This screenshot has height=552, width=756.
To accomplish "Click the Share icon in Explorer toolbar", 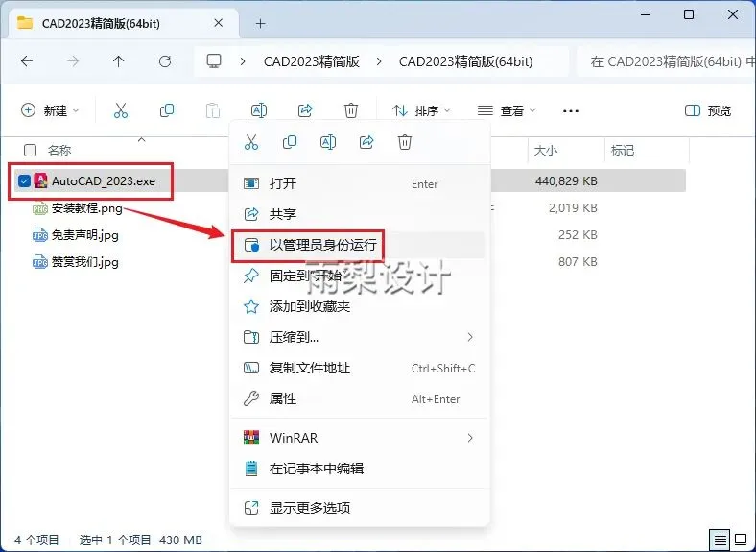I will pyautogui.click(x=305, y=110).
